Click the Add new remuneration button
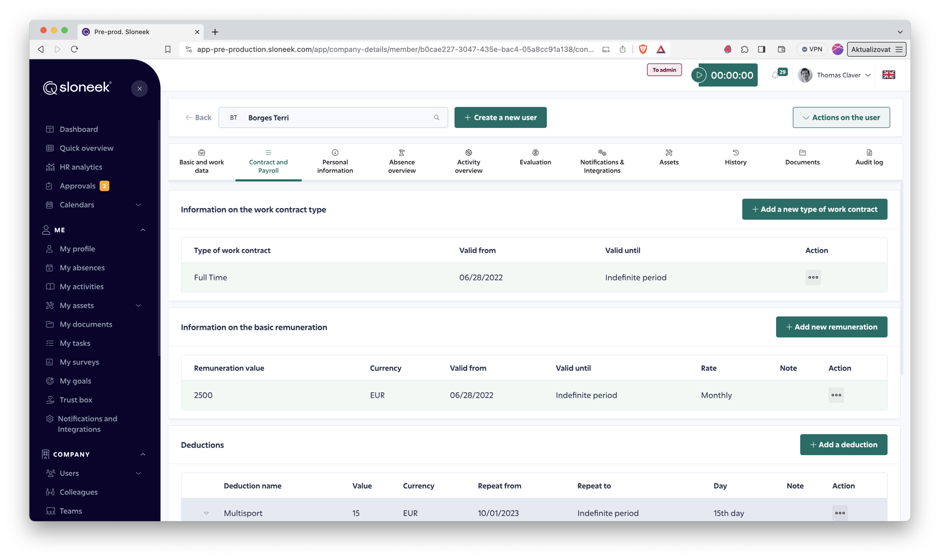Viewport: 940px width, 560px height. pyautogui.click(x=831, y=327)
